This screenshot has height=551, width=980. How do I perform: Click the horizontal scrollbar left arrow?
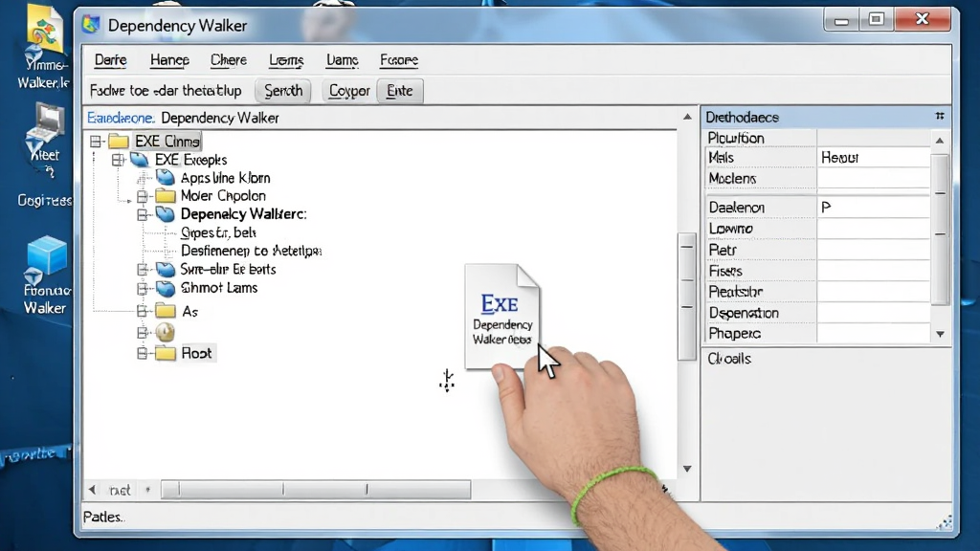pyautogui.click(x=92, y=490)
